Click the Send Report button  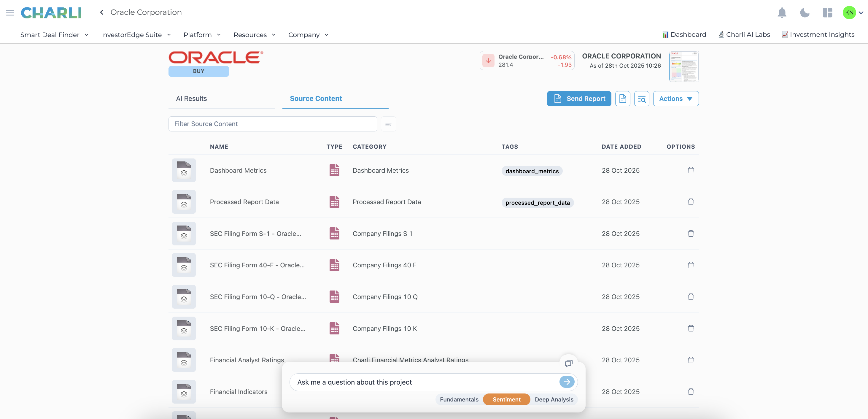579,99
